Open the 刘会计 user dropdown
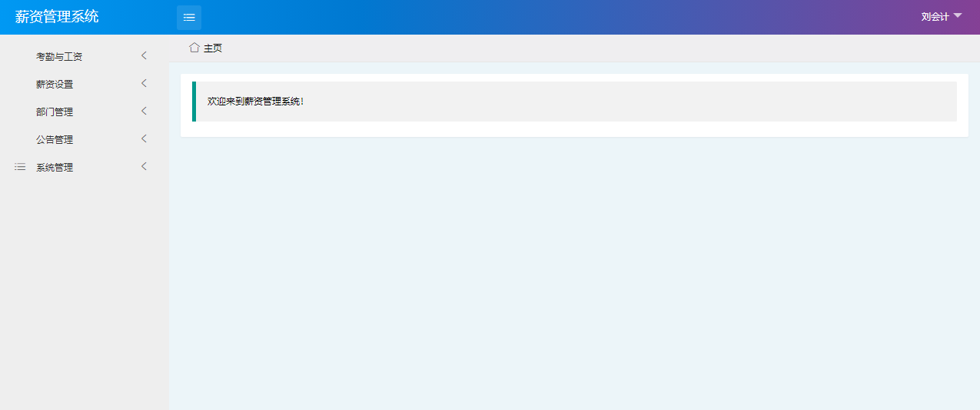980x410 pixels. (x=942, y=16)
